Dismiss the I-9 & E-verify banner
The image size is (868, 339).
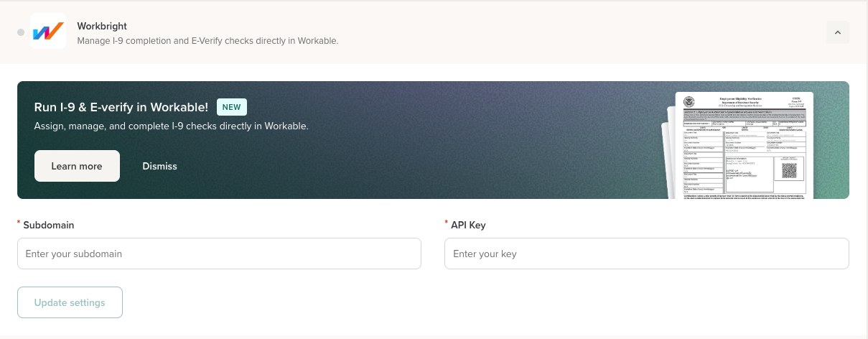tap(159, 166)
